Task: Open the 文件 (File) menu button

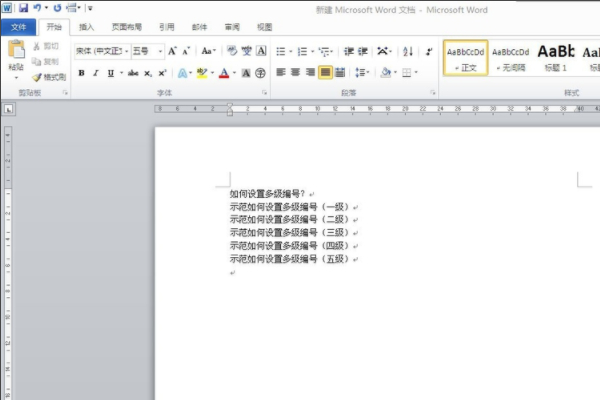Action: 18,27
